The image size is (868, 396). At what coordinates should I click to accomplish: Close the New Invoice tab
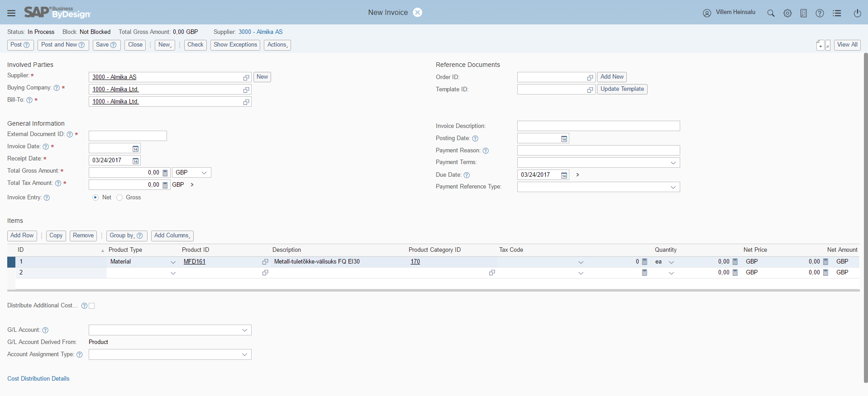(418, 12)
